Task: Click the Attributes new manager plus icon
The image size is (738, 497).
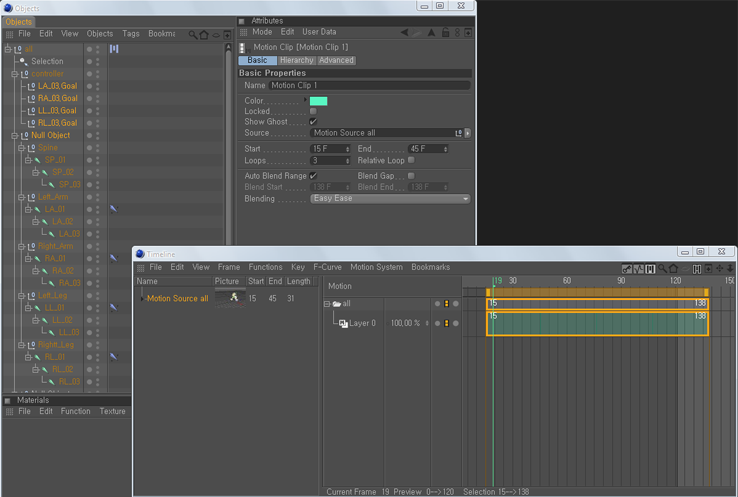Action: point(468,32)
